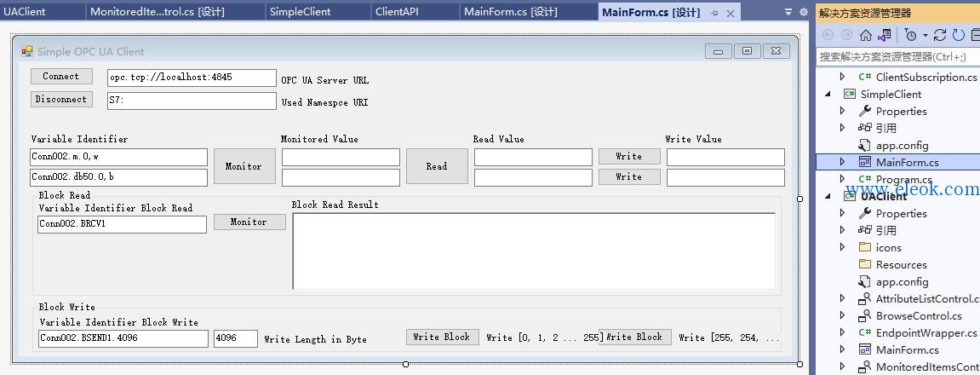The width and height of the screenshot is (980, 375).
Task: Expand the SimpleClient 引用 references arrow
Action: (x=843, y=128)
